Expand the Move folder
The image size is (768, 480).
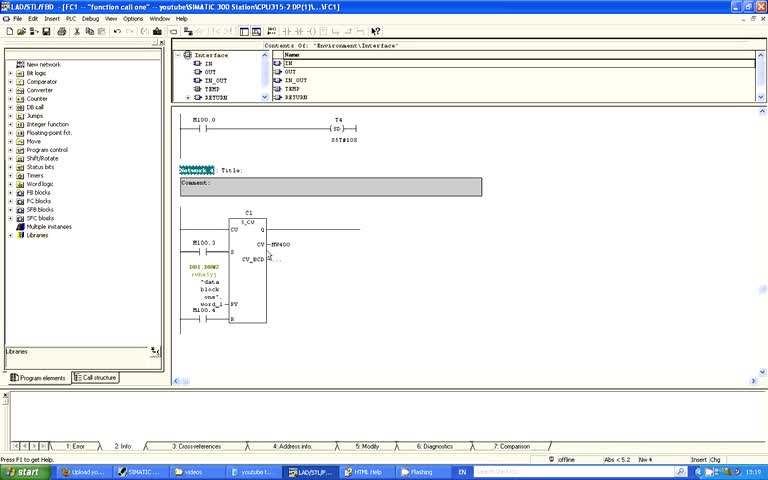pos(10,142)
